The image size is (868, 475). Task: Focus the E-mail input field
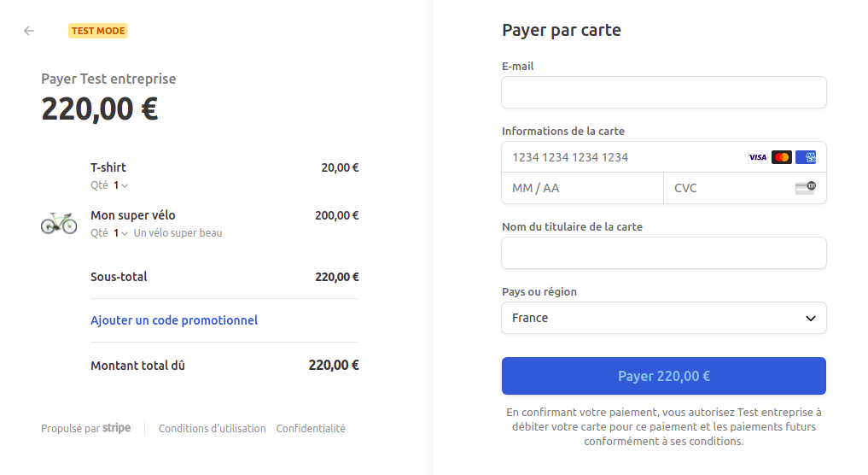click(663, 92)
